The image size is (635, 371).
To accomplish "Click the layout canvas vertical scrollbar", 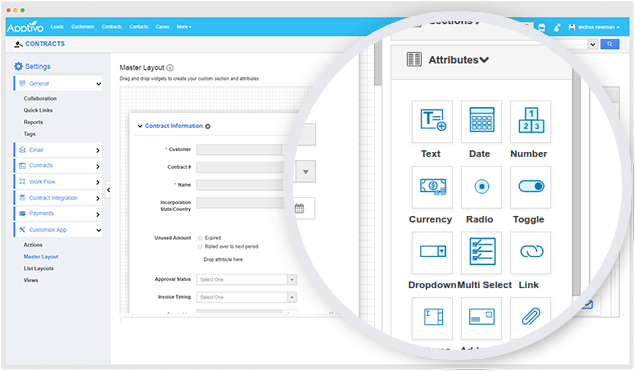I will (x=378, y=64).
